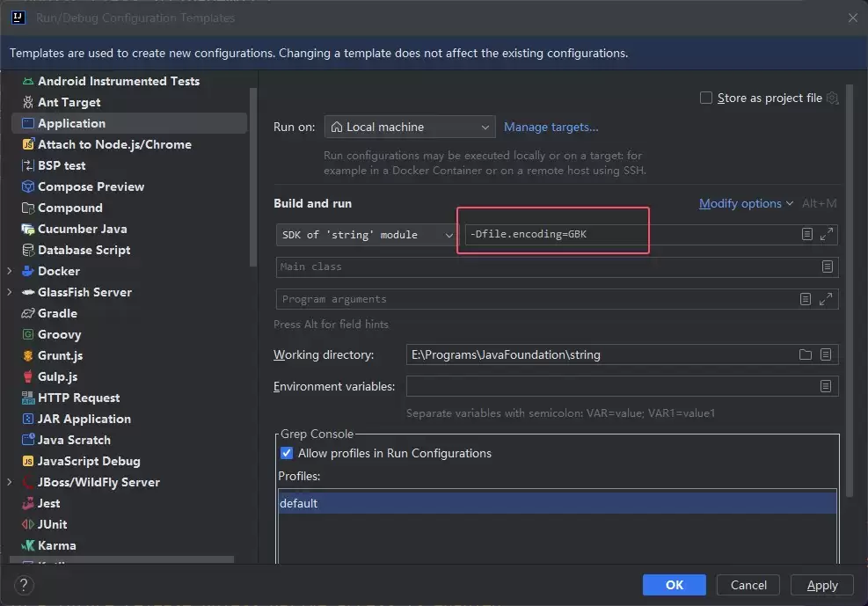Click the JavaScript Debug icon
Screen dimensions: 868x606
coord(27,461)
